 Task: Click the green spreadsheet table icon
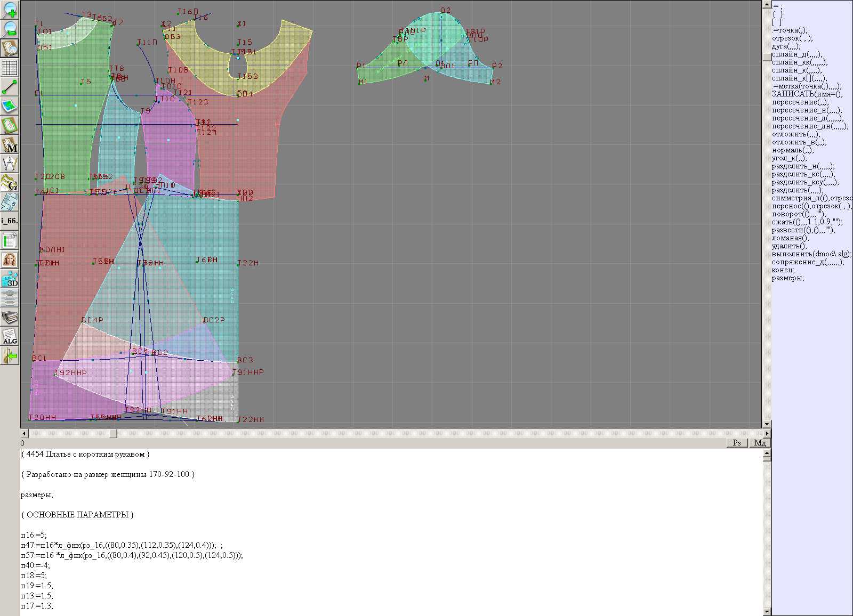coord(10,240)
